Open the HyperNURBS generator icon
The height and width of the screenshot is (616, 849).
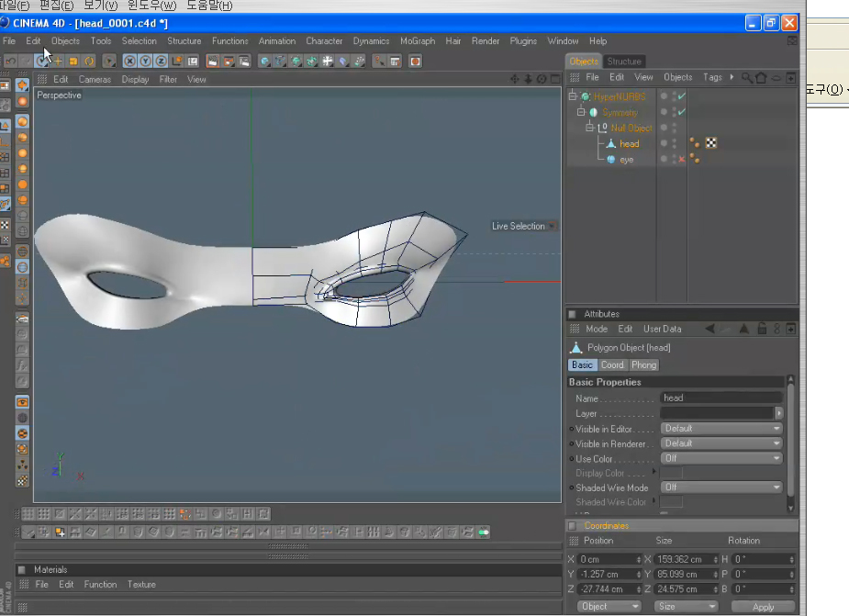click(296, 62)
